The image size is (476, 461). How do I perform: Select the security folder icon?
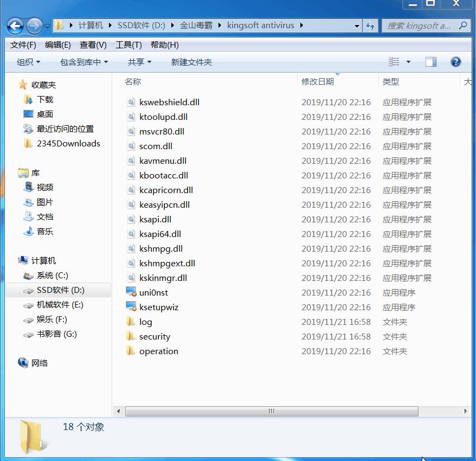131,336
